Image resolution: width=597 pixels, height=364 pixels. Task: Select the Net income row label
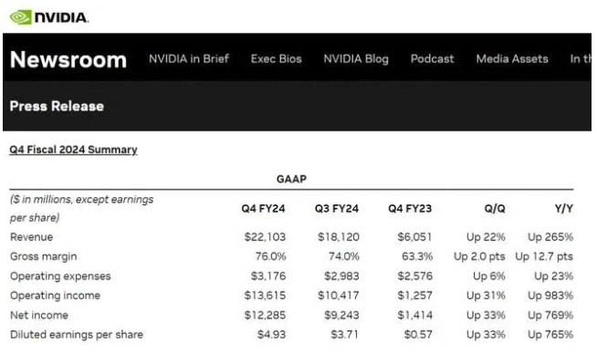click(39, 315)
